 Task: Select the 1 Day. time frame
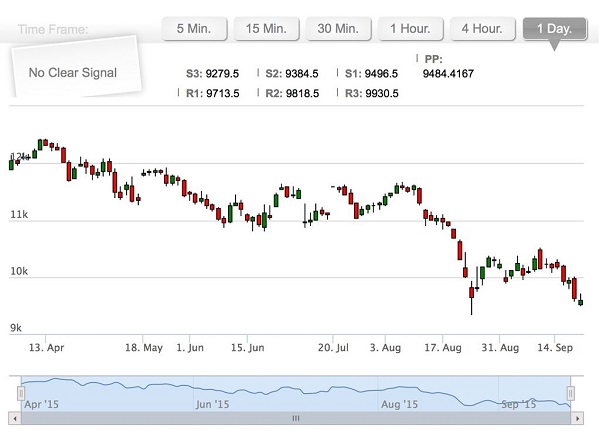click(x=554, y=29)
